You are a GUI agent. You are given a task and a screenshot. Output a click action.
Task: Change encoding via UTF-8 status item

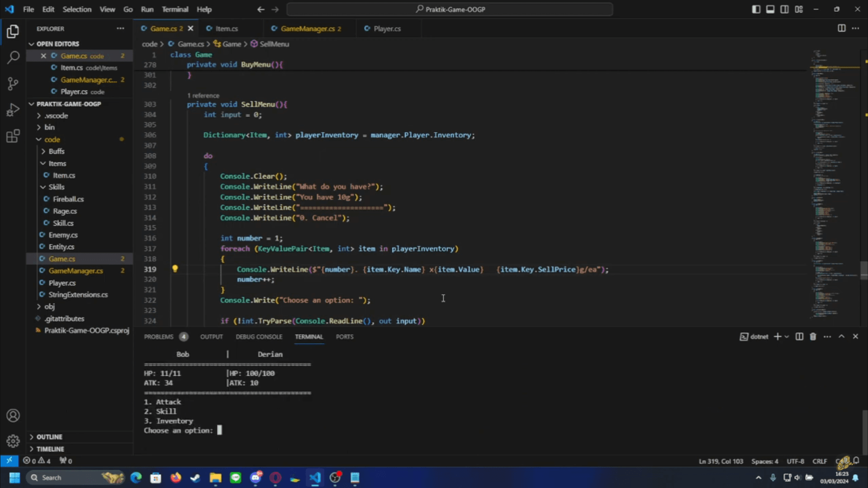click(795, 461)
